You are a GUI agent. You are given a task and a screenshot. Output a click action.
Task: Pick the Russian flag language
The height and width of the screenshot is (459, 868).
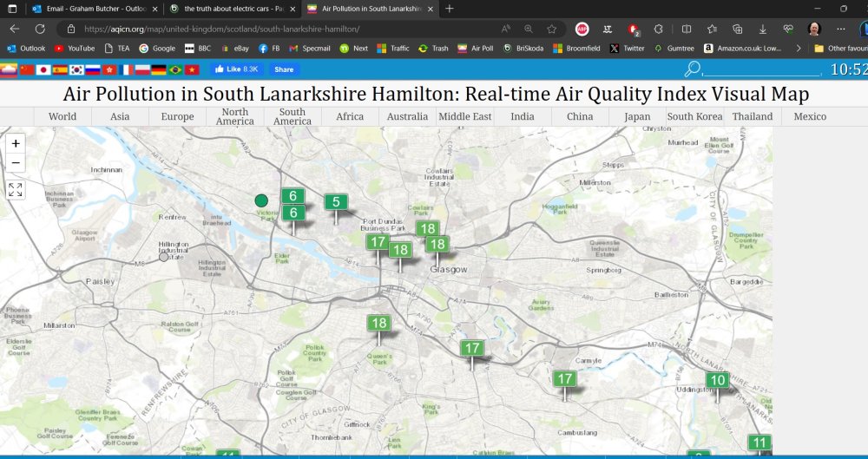(x=93, y=69)
